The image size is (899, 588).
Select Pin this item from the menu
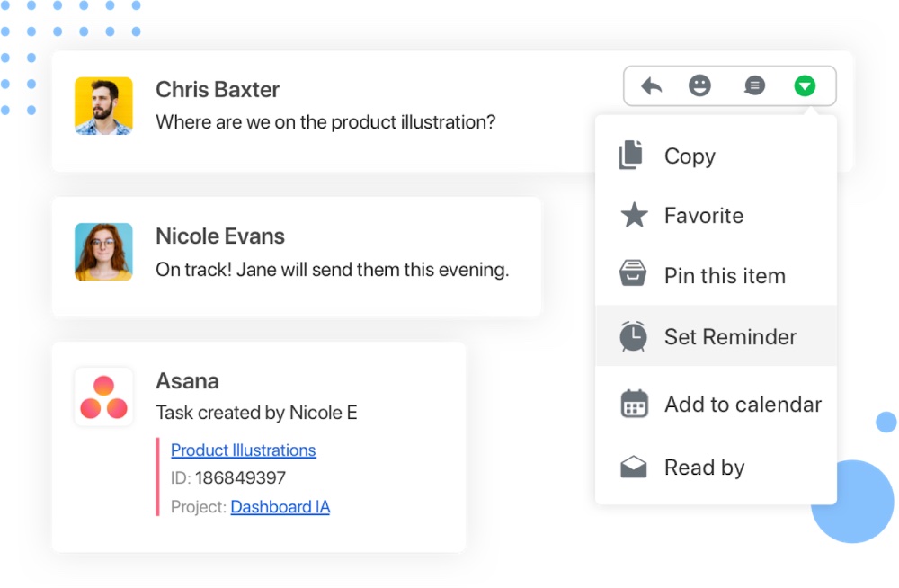click(x=725, y=275)
